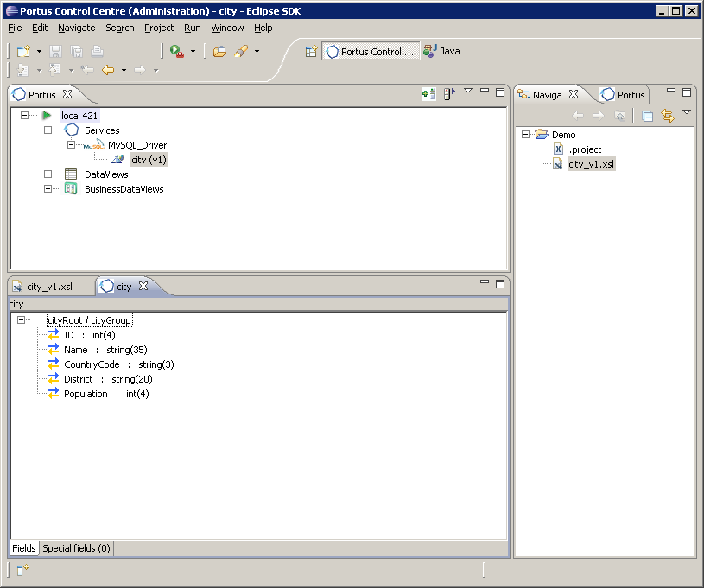The image size is (704, 588).
Task: Open the Run menu
Action: point(192,28)
